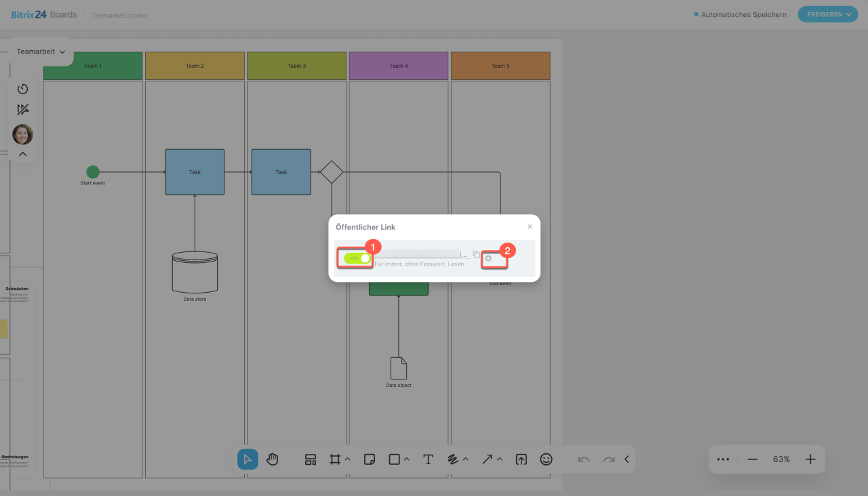
Task: Choose the text tool
Action: pos(428,459)
